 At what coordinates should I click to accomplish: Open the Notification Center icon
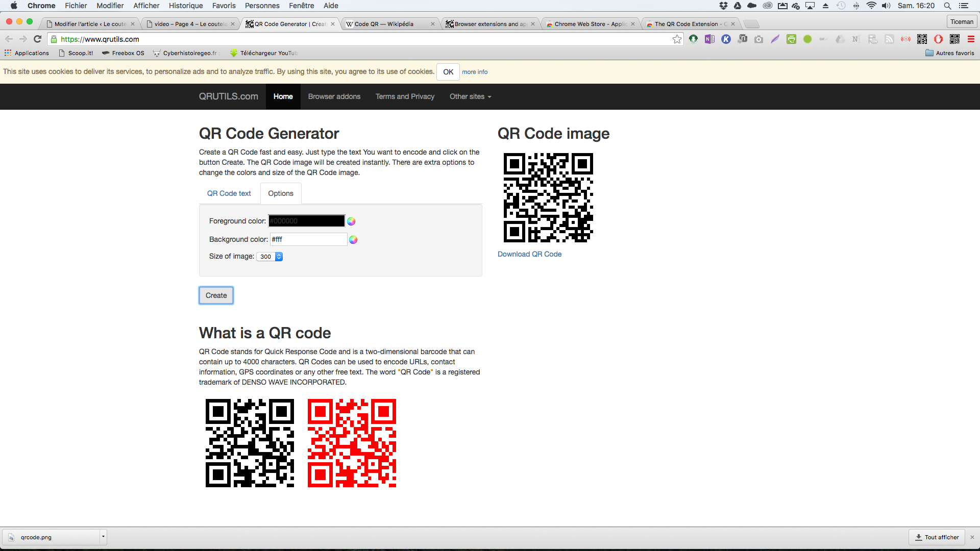pyautogui.click(x=964, y=6)
